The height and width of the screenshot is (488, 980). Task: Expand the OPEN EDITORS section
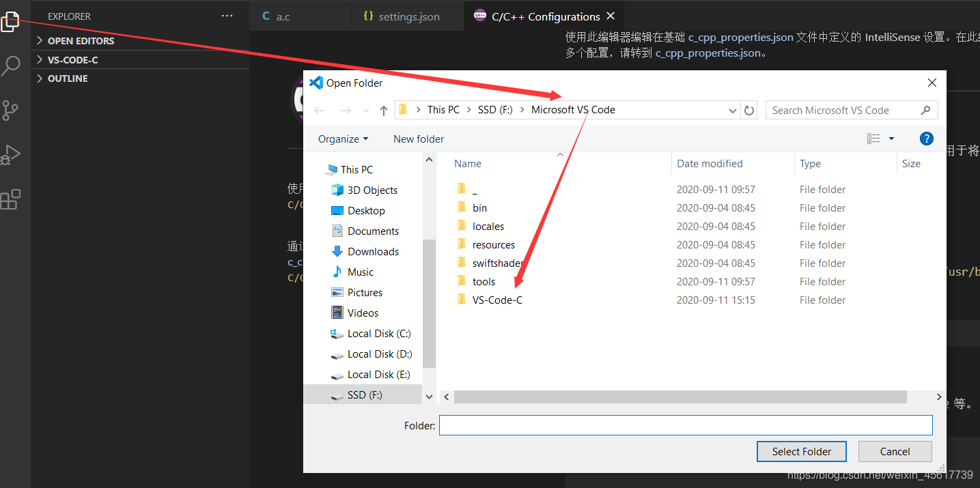(140, 41)
